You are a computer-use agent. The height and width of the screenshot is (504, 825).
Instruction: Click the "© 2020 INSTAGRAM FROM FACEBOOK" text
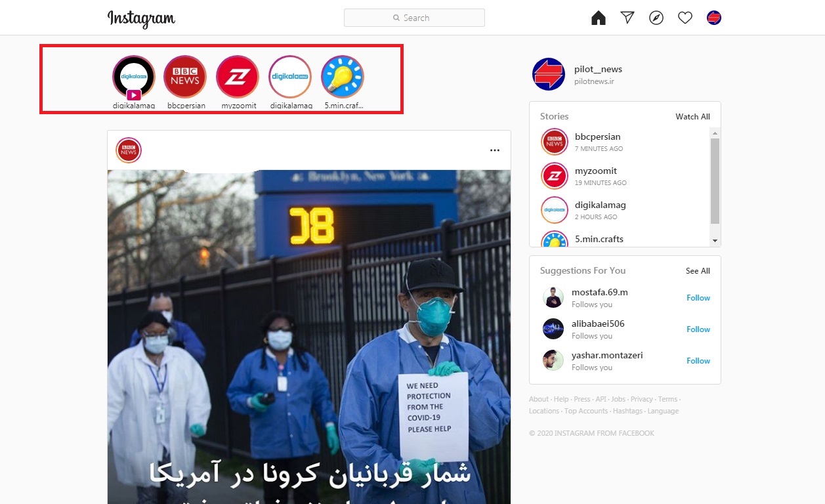pyautogui.click(x=591, y=433)
